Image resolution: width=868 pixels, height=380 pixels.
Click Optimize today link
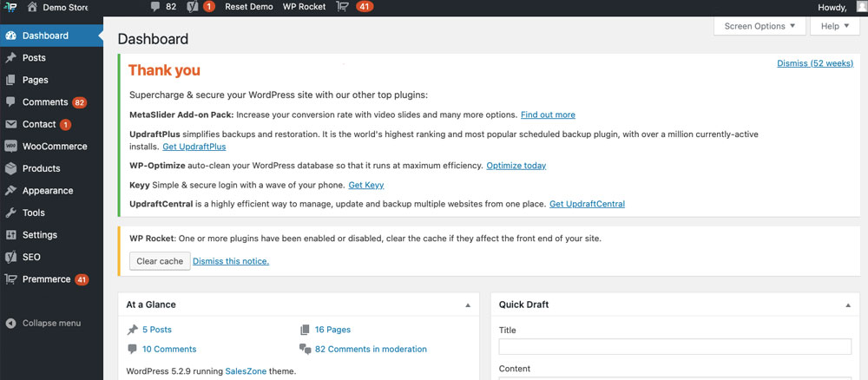(516, 166)
